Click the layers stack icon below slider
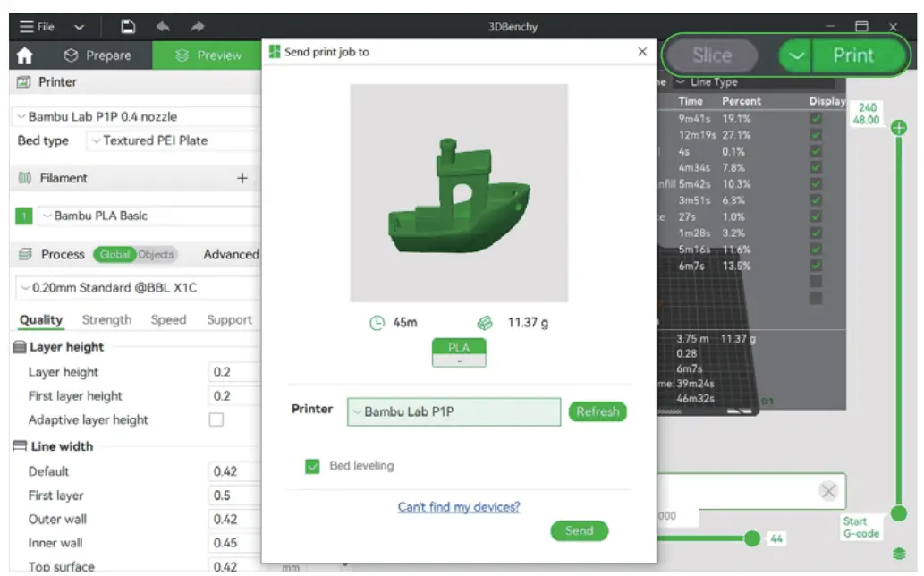Viewport: 924px width, 576px height. point(899,554)
